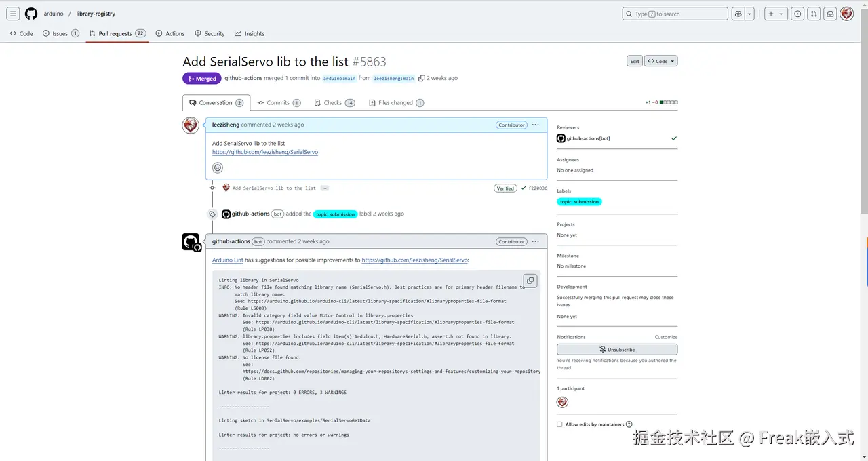This screenshot has height=461, width=868.
Task: Click the arduino:main base branch label
Action: [x=339, y=79]
